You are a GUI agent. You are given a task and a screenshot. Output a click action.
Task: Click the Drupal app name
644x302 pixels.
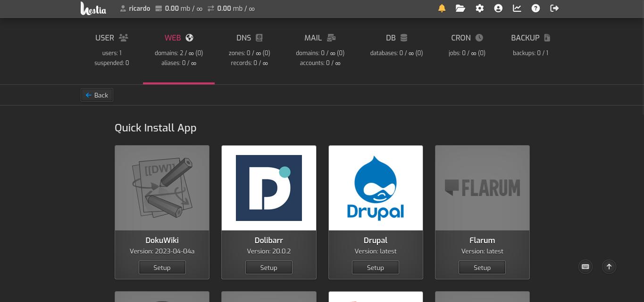click(375, 240)
